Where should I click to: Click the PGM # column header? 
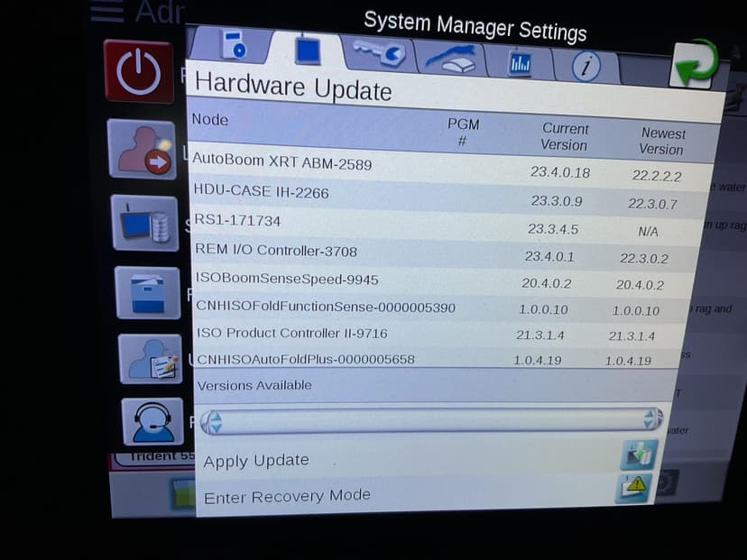pos(463,132)
